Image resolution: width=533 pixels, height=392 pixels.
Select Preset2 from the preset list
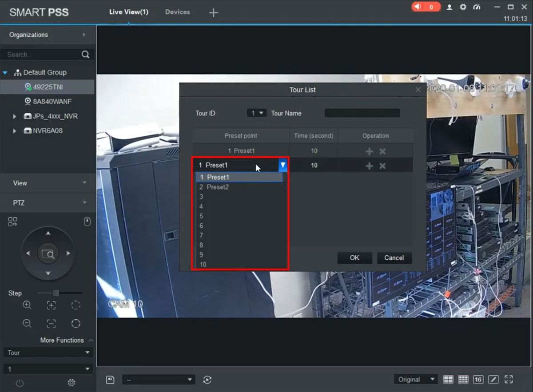click(218, 187)
